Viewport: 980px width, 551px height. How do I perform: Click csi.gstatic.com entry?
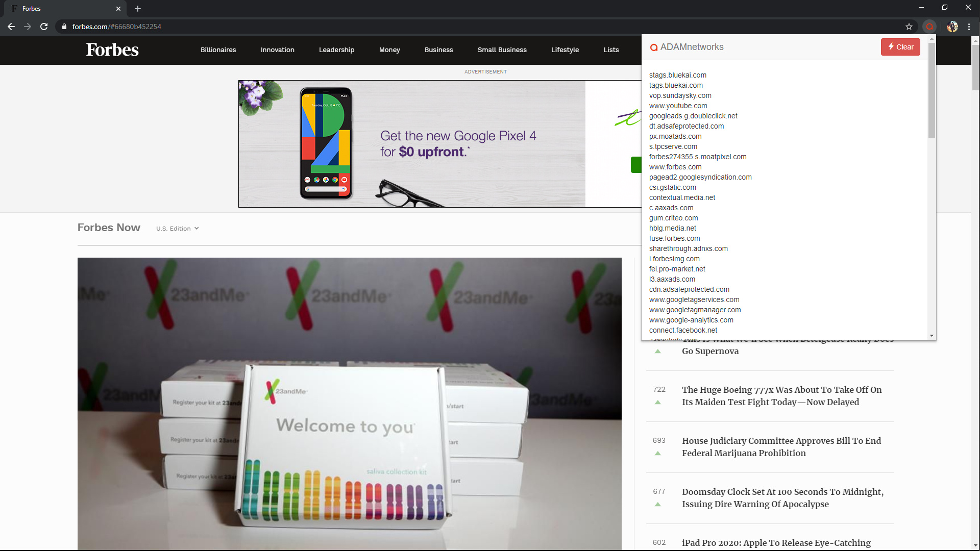click(673, 187)
